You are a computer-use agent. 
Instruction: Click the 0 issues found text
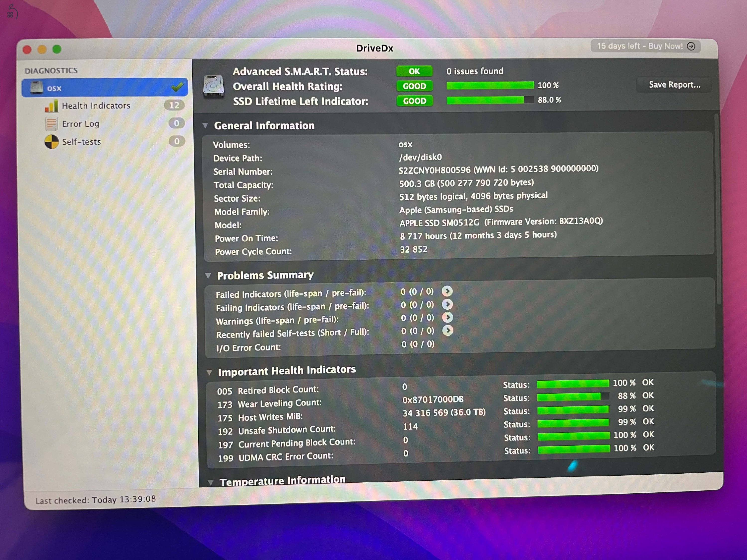(x=475, y=71)
